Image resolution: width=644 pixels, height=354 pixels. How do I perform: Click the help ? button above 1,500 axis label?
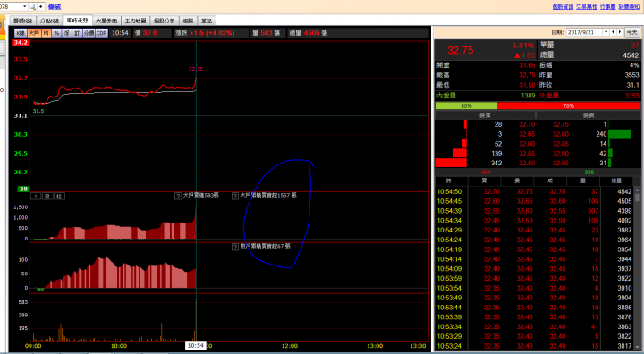[x=36, y=197]
